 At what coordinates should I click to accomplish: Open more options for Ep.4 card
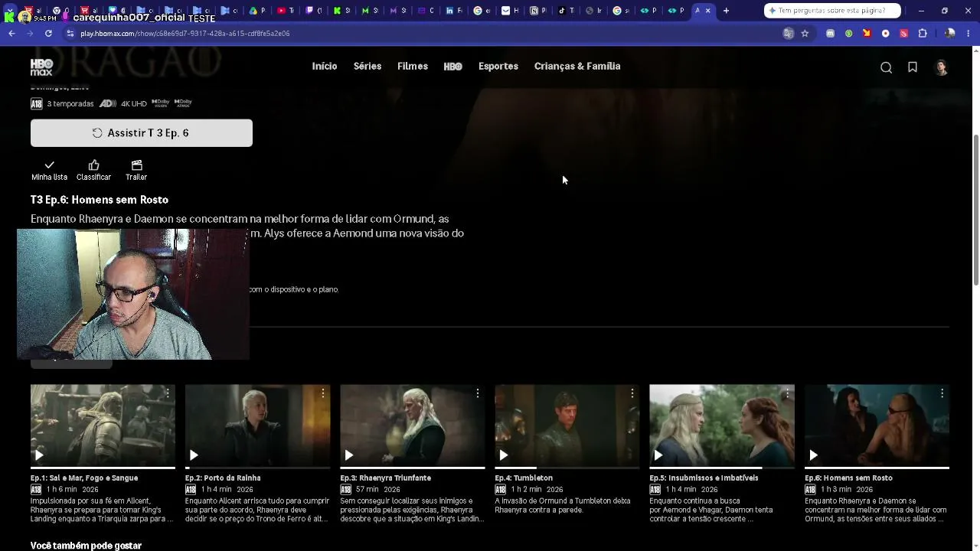pos(632,393)
